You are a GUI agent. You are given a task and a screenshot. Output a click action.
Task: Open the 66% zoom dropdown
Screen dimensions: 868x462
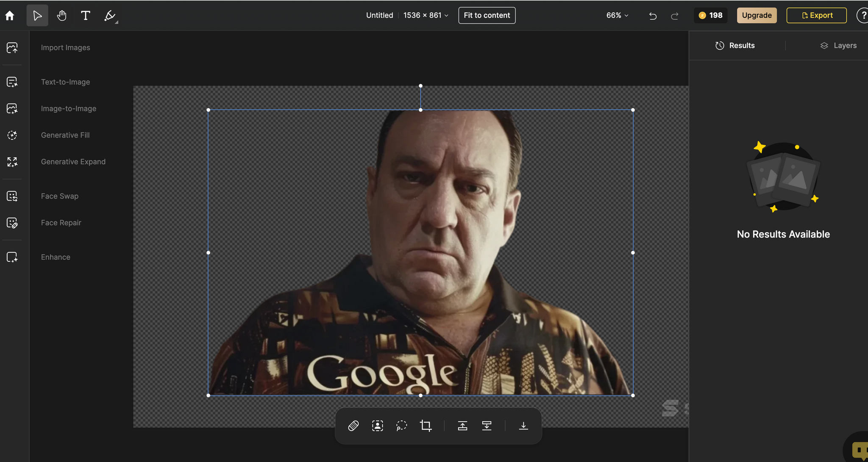click(x=617, y=15)
